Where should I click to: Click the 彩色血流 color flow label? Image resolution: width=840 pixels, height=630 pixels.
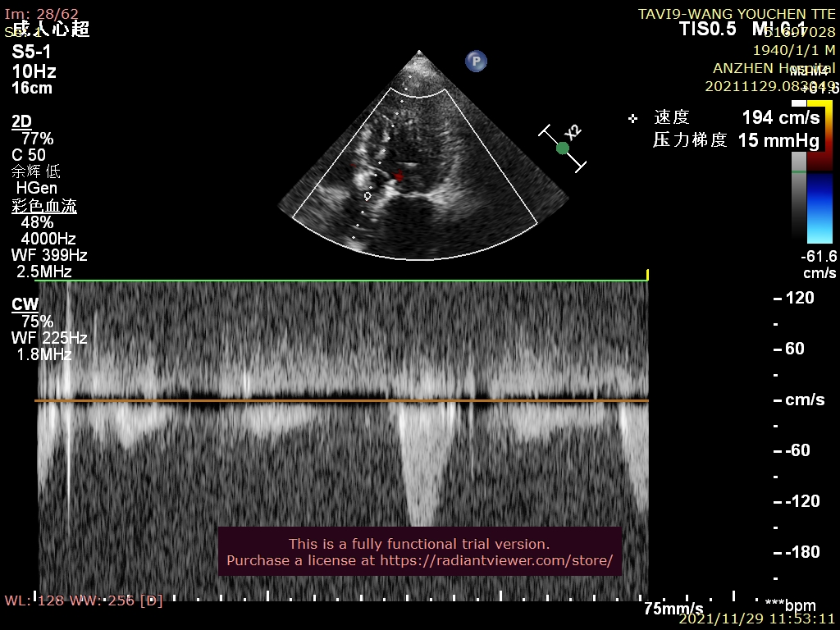pos(44,206)
